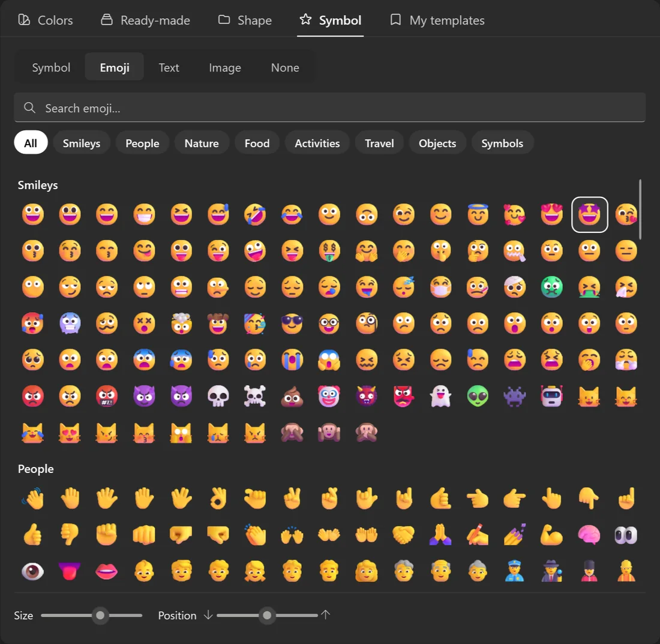Pick the flexed biceps emoji
660x644 pixels.
click(x=552, y=535)
